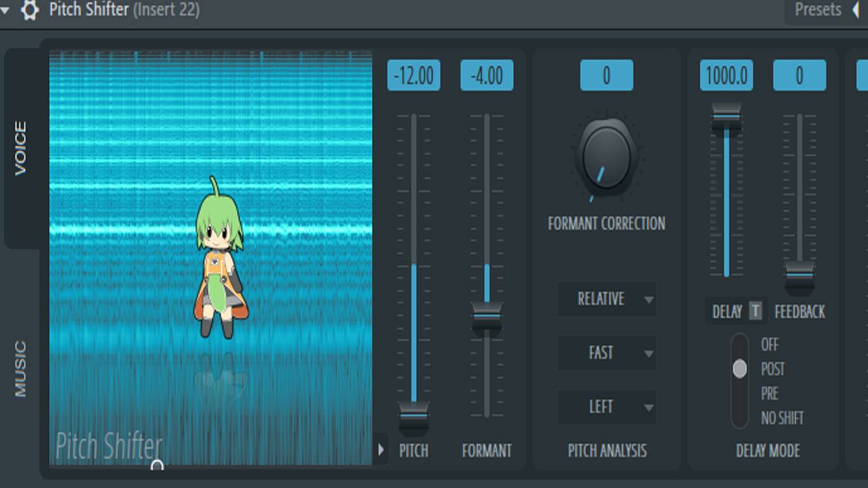Screen dimensions: 868x488
Task: Click the formant value field showing -4.00
Action: click(x=487, y=76)
